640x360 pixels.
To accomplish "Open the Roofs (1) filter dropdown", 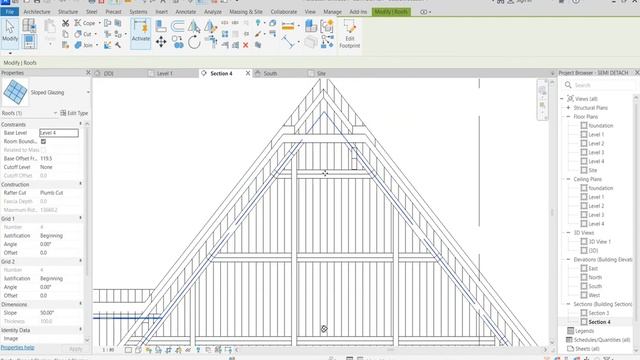I will click(55, 113).
